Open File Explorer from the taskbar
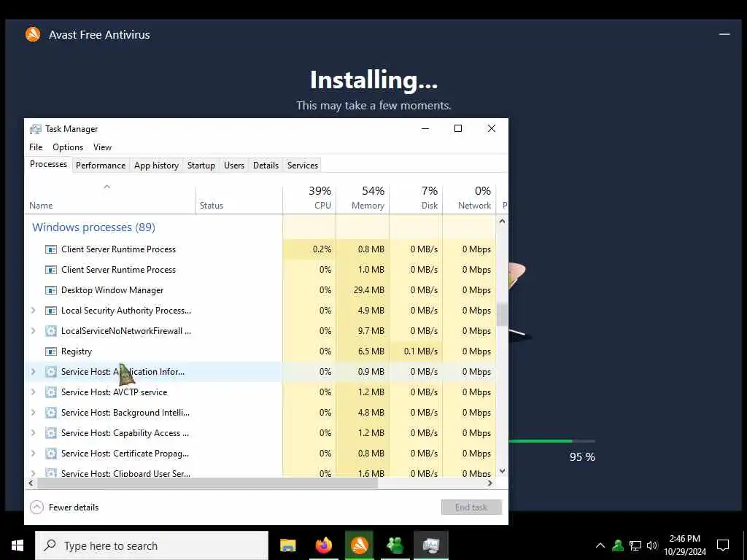Viewport: 747px width, 560px height. tap(287, 545)
